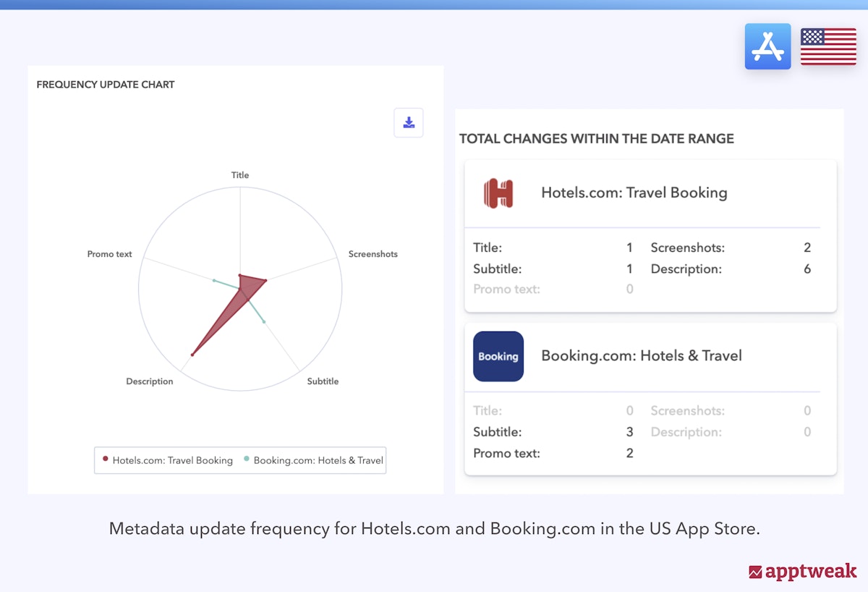This screenshot has height=592, width=868.
Task: Open Booking.com: Hotels & Travel card title
Action: click(x=641, y=355)
